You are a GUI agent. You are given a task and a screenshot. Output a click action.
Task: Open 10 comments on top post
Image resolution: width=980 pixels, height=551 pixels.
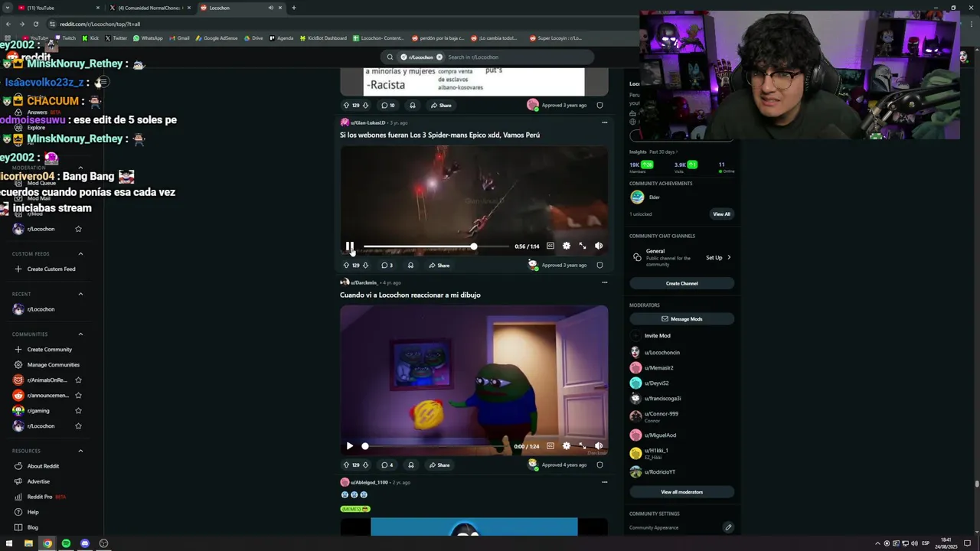click(388, 106)
